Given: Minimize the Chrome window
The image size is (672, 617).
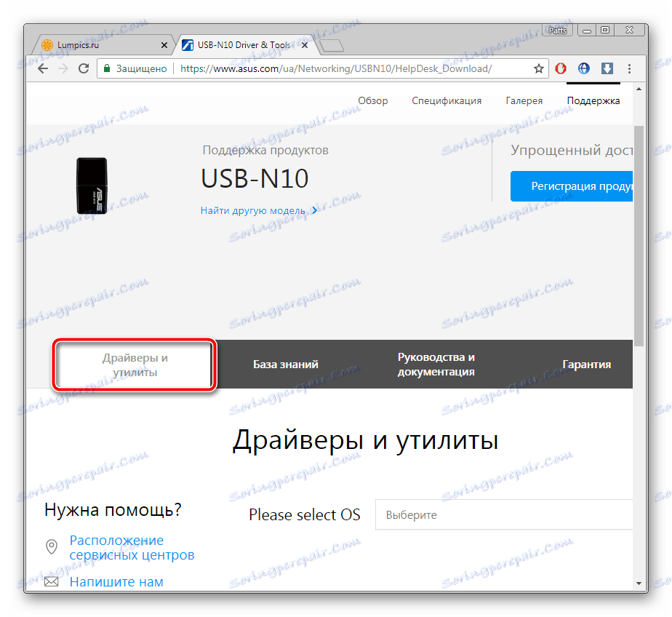Looking at the screenshot, I should pyautogui.click(x=587, y=31).
